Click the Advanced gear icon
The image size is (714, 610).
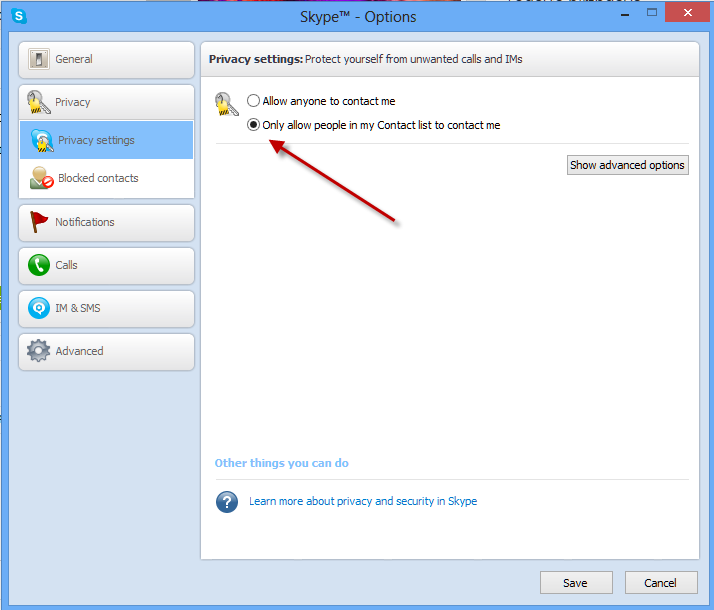click(39, 351)
